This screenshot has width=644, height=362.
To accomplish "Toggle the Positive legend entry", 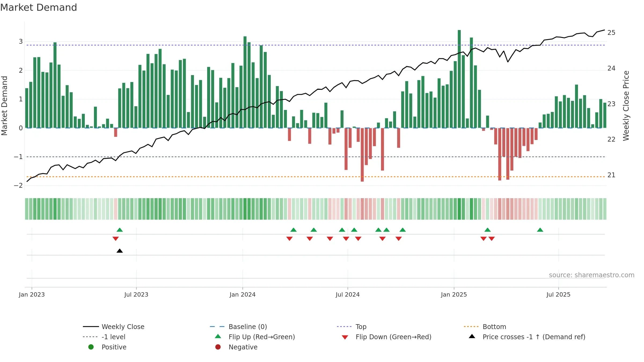I will click(x=107, y=347).
